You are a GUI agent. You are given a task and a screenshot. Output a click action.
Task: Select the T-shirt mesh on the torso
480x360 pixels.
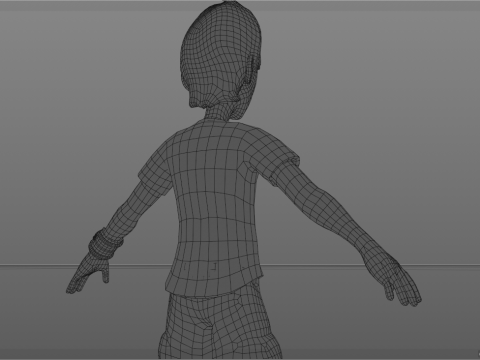pyautogui.click(x=218, y=207)
